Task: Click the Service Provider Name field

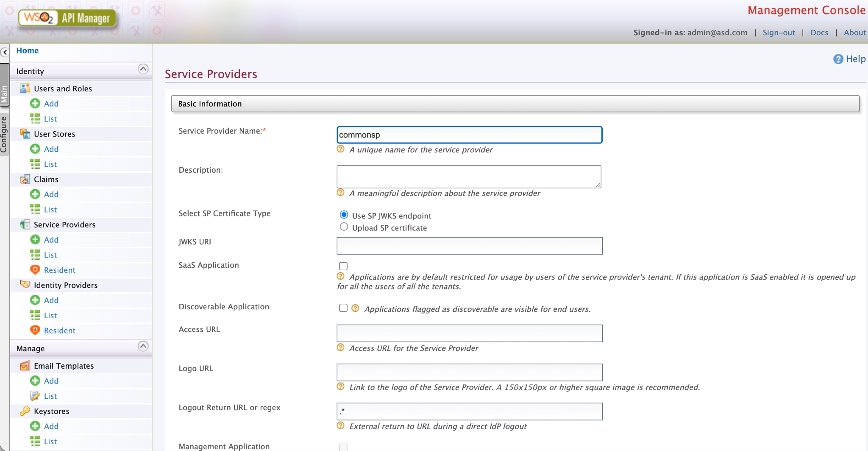Action: 469,135
